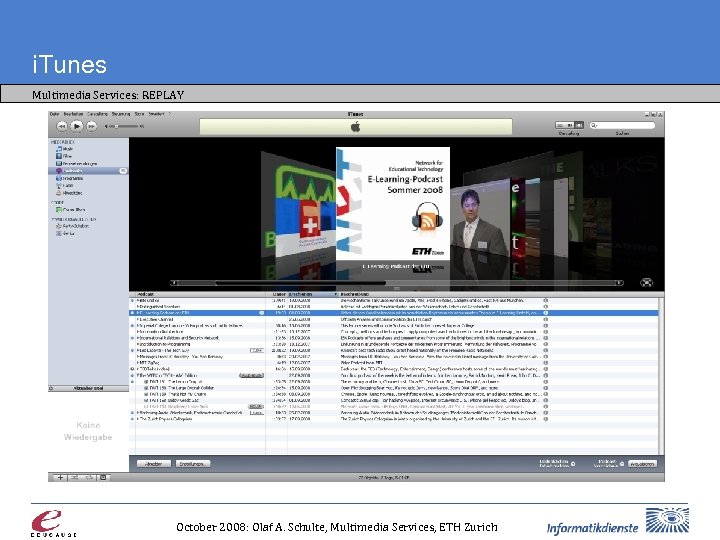
Task: Switch to Cover Flow view
Action: [x=579, y=125]
